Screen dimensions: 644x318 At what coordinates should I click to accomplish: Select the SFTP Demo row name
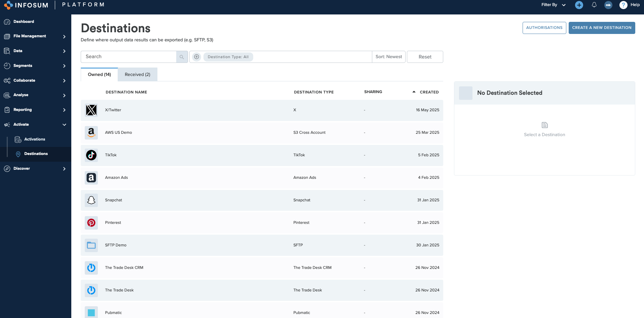coord(116,245)
